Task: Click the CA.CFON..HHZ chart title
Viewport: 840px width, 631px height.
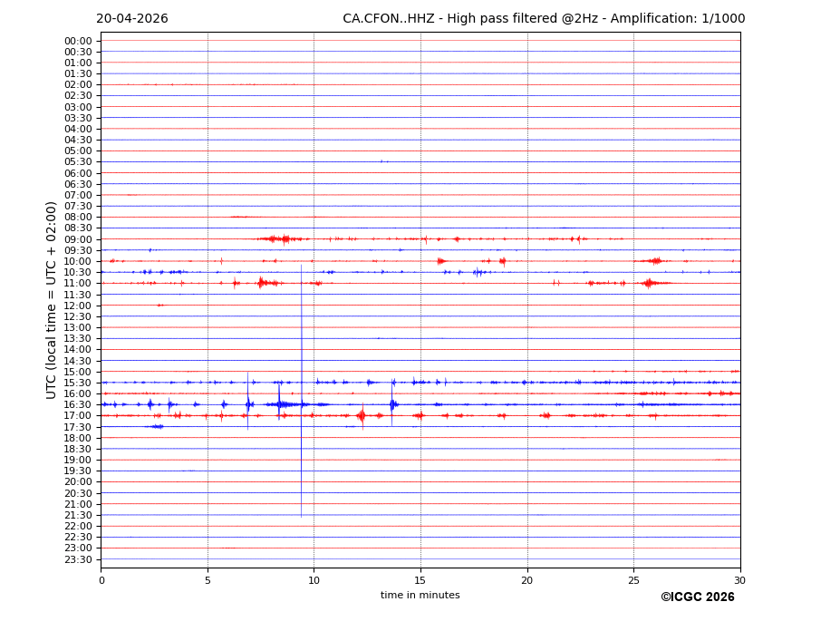Action: pos(544,19)
